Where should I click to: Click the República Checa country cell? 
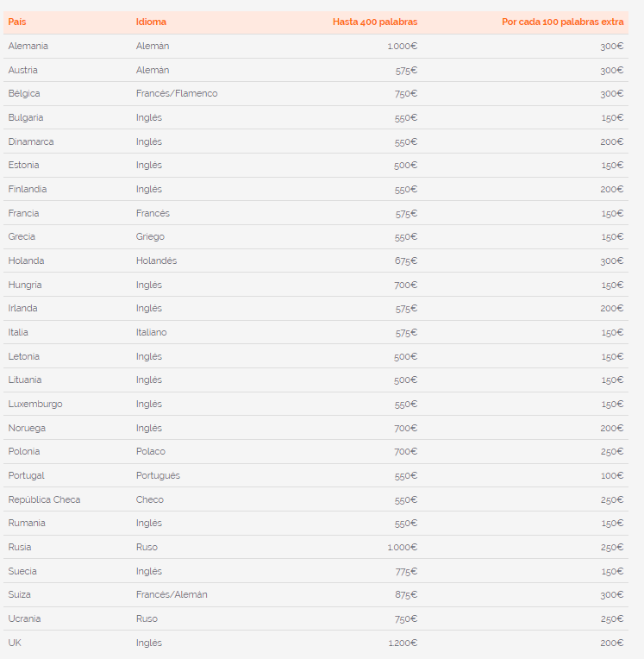pyautogui.click(x=44, y=499)
